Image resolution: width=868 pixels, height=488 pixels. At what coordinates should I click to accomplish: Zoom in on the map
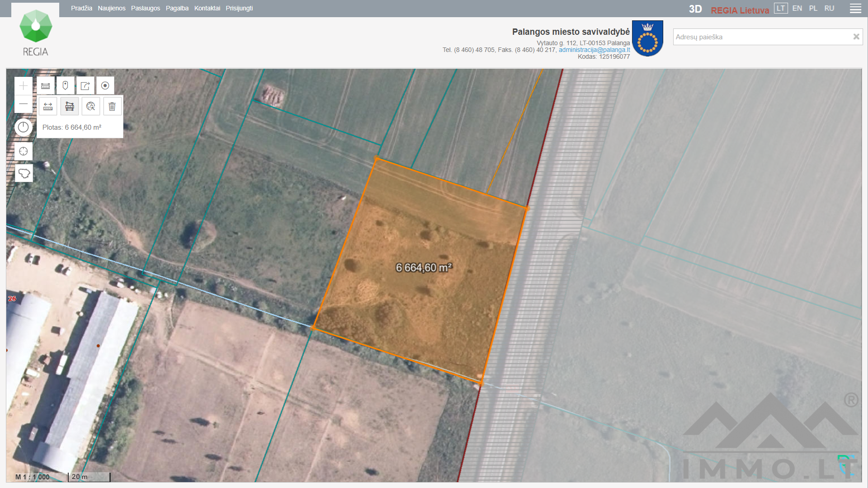[23, 85]
